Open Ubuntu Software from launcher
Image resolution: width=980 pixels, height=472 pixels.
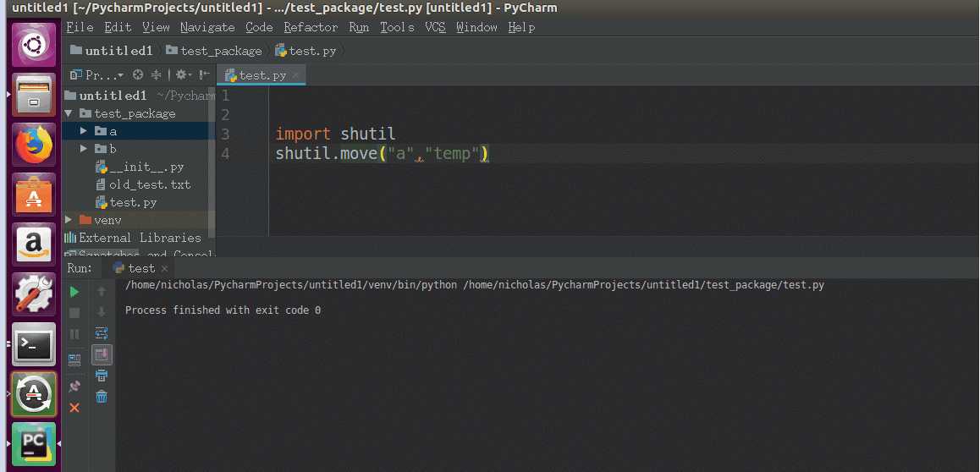(34, 195)
